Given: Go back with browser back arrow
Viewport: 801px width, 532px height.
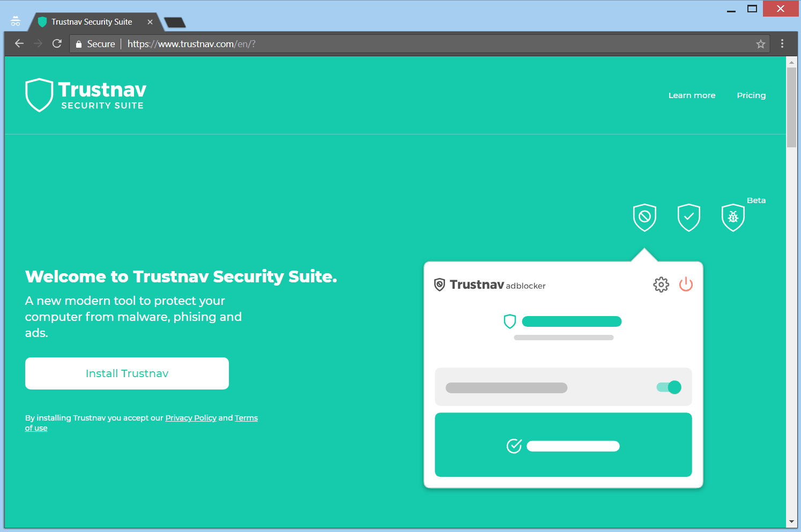Looking at the screenshot, I should point(19,43).
